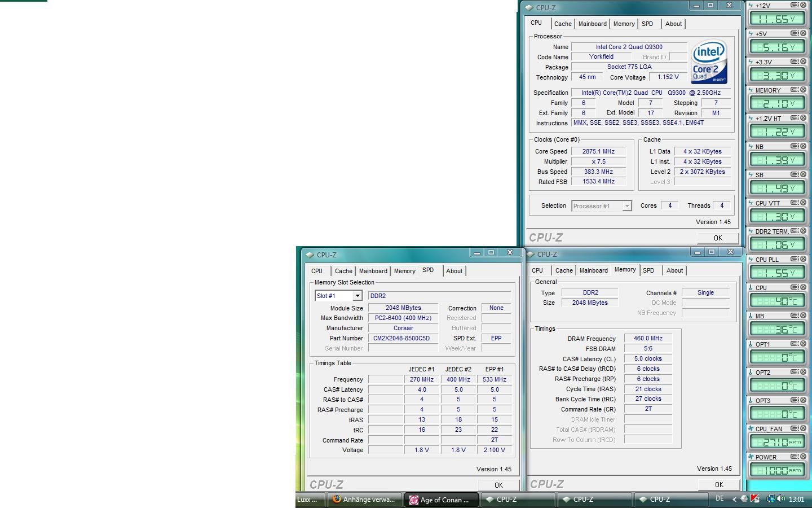Open settings icon of the CPU temperature sensor
The image size is (812, 508).
point(794,287)
